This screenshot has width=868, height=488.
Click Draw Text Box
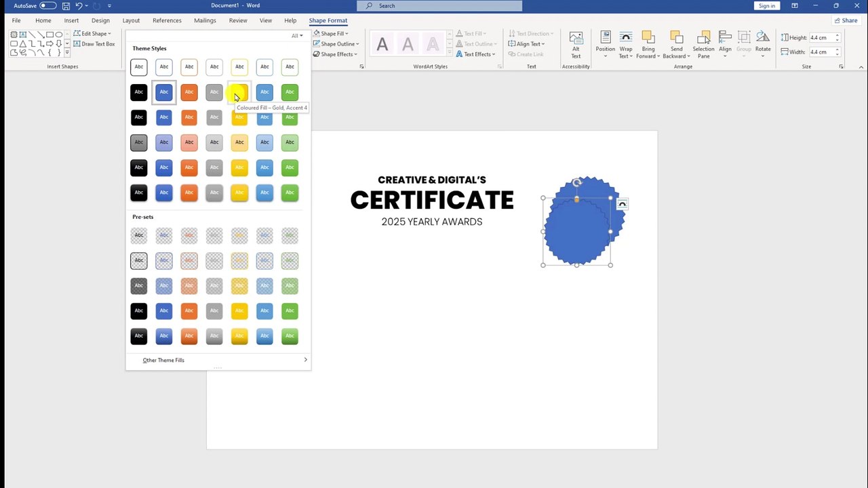94,44
